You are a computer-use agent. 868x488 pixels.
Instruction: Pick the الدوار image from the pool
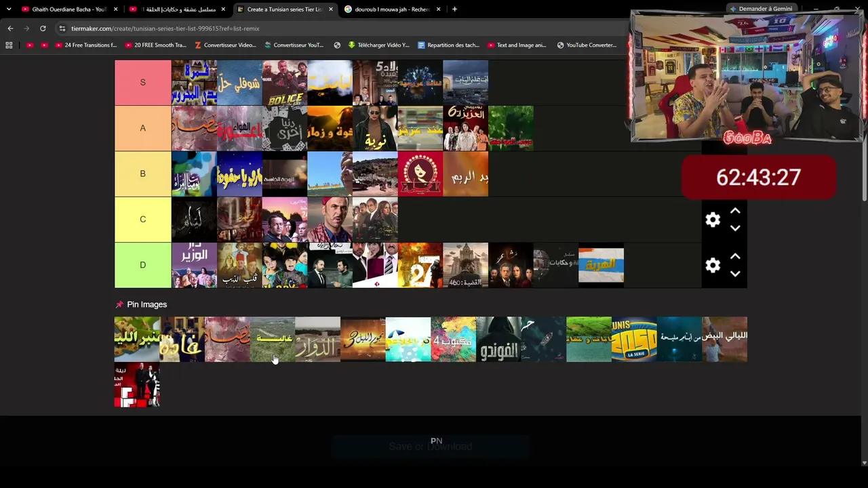point(317,340)
